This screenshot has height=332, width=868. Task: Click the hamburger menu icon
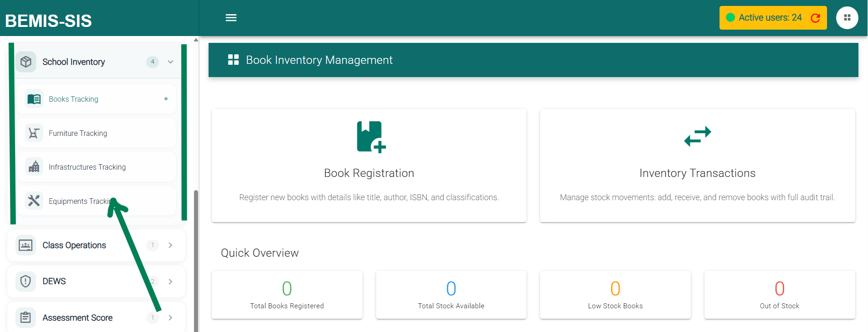(231, 18)
